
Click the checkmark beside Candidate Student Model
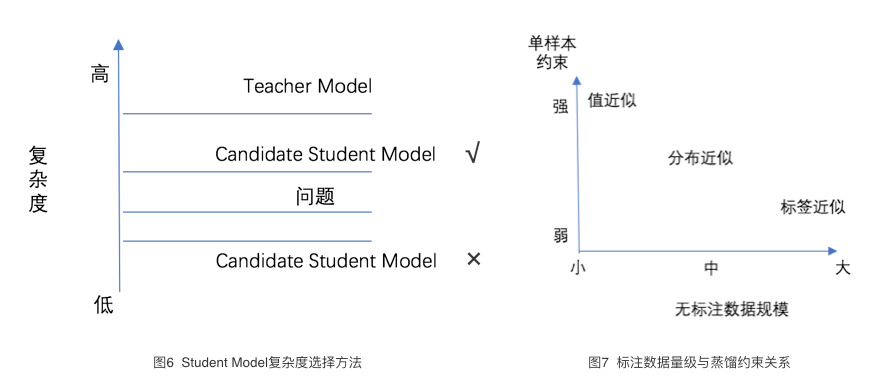click(x=472, y=153)
